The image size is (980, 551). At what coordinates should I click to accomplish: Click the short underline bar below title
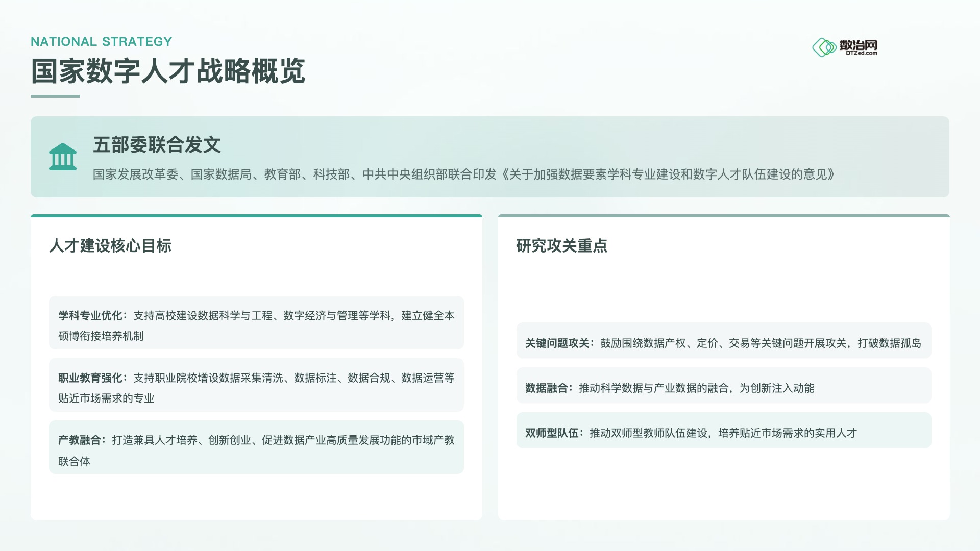(55, 96)
